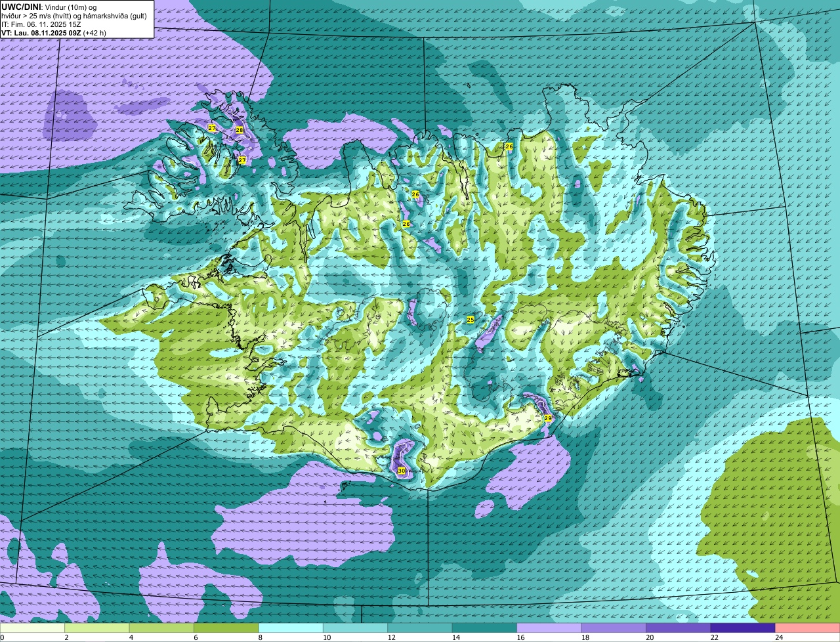Click the yellow max gust label "29"

[x=548, y=417]
